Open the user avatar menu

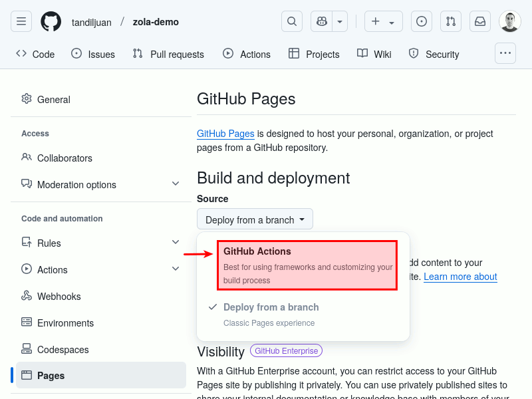(510, 21)
